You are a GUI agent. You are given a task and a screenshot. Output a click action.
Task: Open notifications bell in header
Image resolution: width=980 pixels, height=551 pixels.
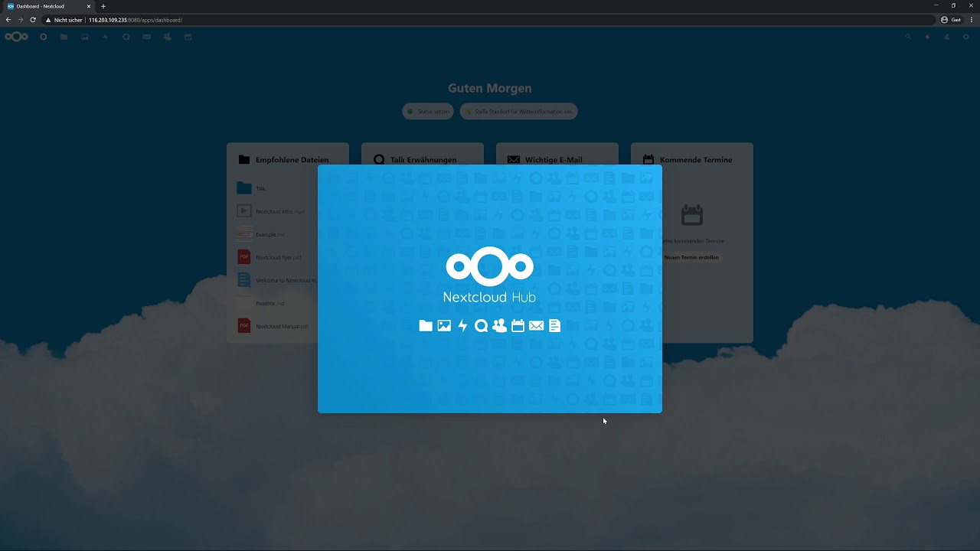coord(927,37)
